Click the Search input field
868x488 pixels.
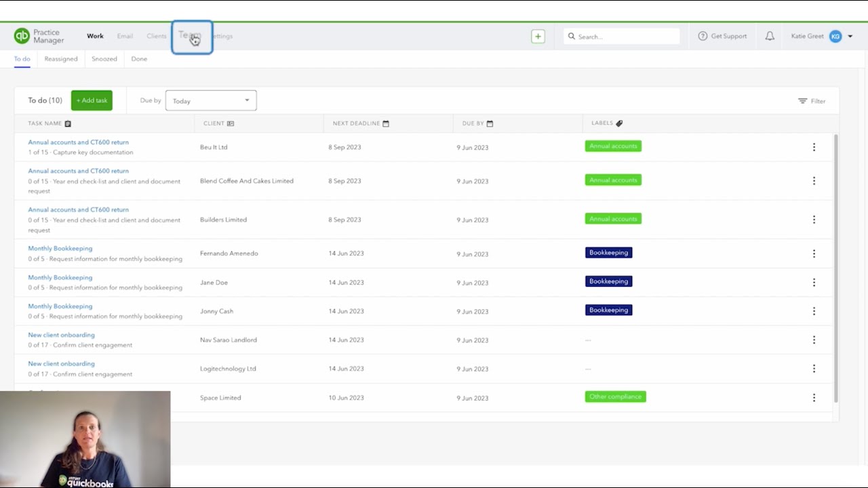click(621, 37)
